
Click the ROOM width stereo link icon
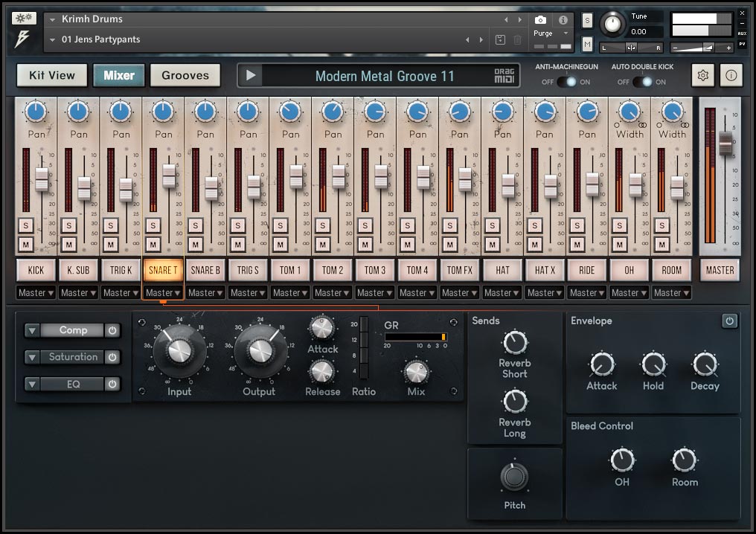pyautogui.click(x=685, y=125)
